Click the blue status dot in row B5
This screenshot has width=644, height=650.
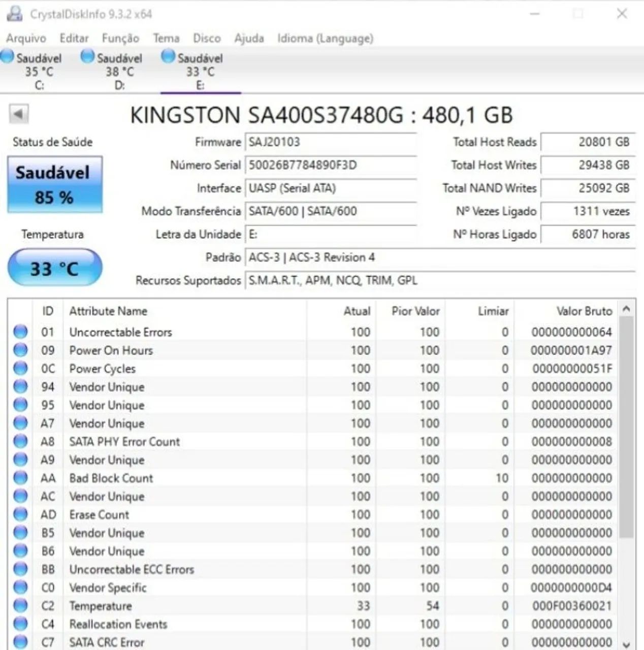point(20,533)
